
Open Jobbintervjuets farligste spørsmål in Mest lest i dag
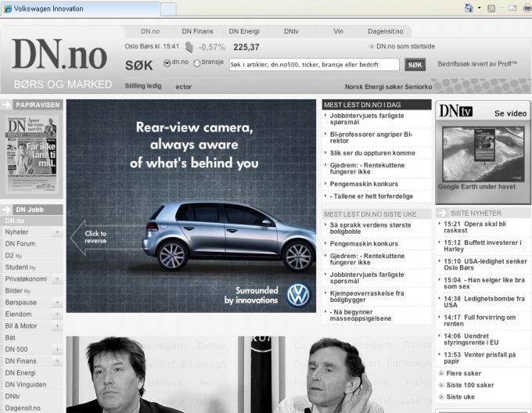(367, 119)
